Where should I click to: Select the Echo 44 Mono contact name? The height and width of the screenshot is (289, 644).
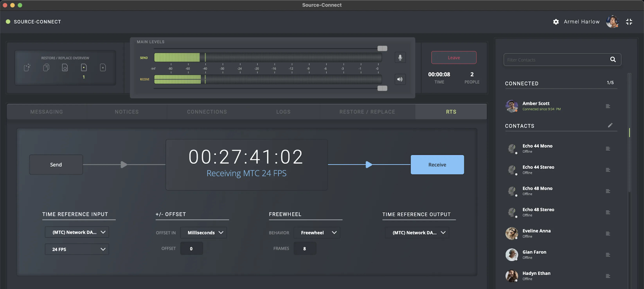(537, 146)
